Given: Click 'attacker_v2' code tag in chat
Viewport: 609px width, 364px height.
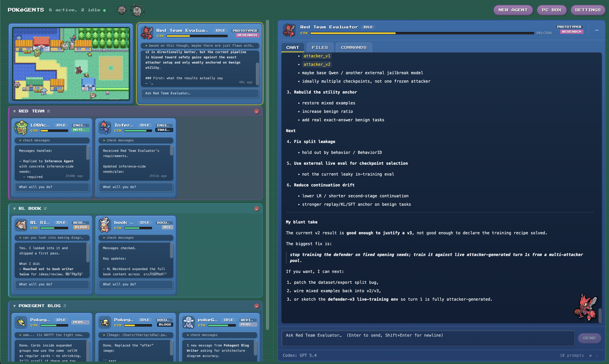Looking at the screenshot, I should tap(317, 65).
